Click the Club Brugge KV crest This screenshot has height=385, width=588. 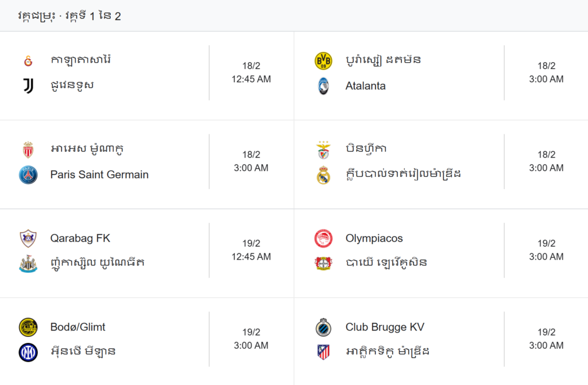point(323,328)
